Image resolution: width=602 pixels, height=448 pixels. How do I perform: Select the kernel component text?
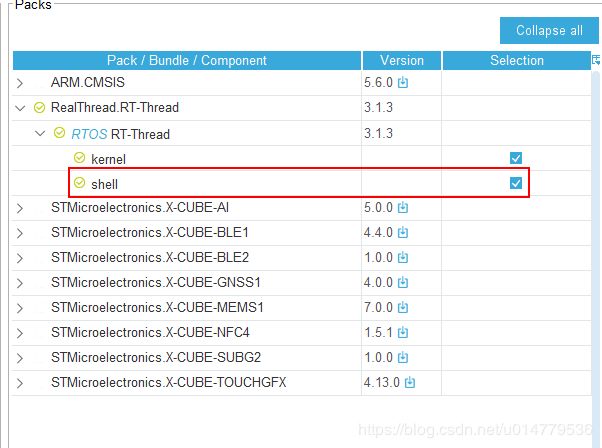[x=108, y=159]
